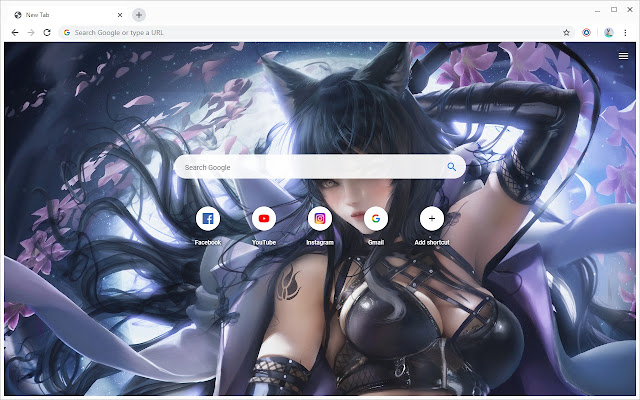The height and width of the screenshot is (400, 640).
Task: Open the Gmail shortcut icon
Action: pyautogui.click(x=376, y=219)
